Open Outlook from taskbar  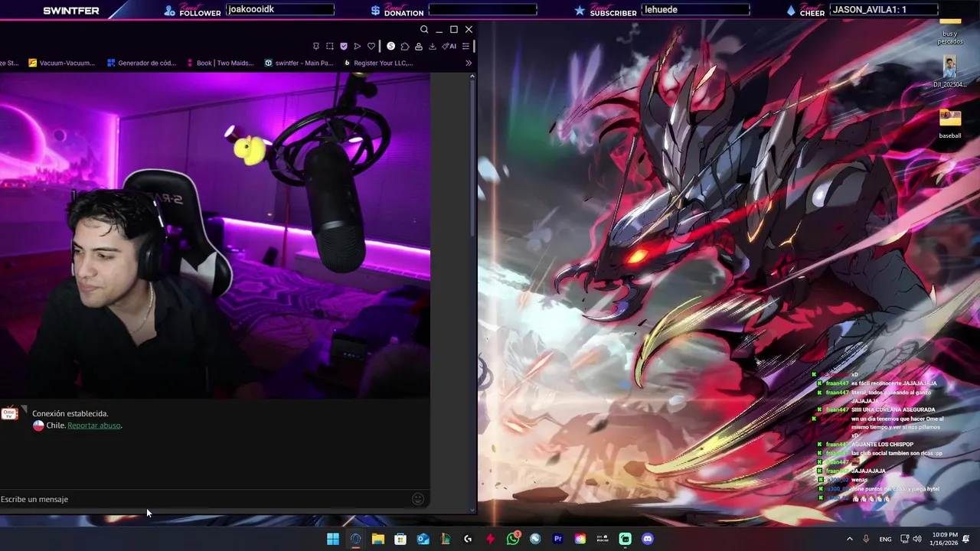[x=423, y=539]
